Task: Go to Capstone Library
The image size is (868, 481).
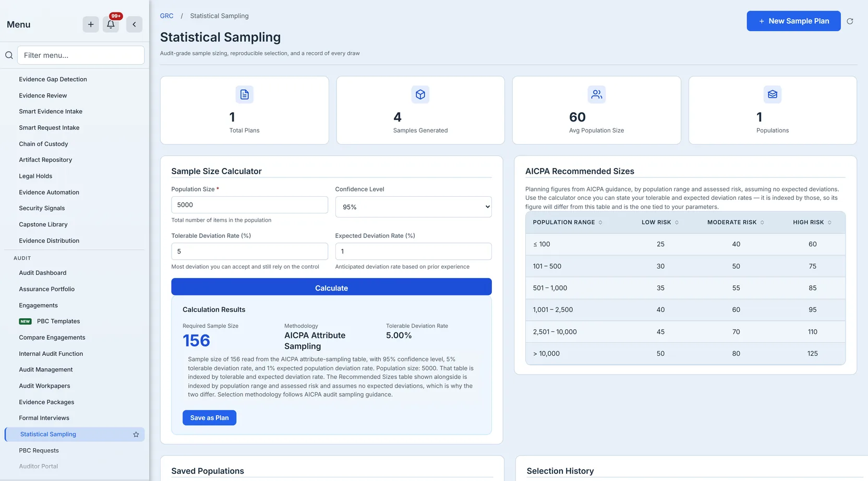Action: (43, 224)
